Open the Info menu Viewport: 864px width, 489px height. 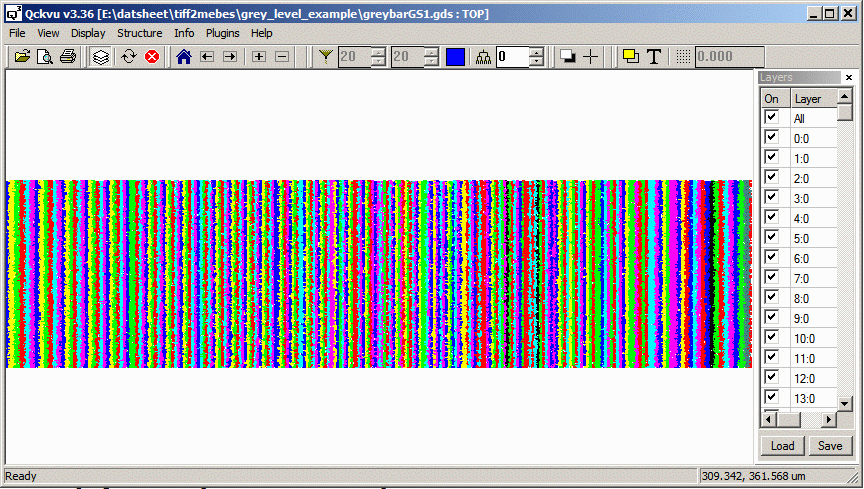point(184,33)
